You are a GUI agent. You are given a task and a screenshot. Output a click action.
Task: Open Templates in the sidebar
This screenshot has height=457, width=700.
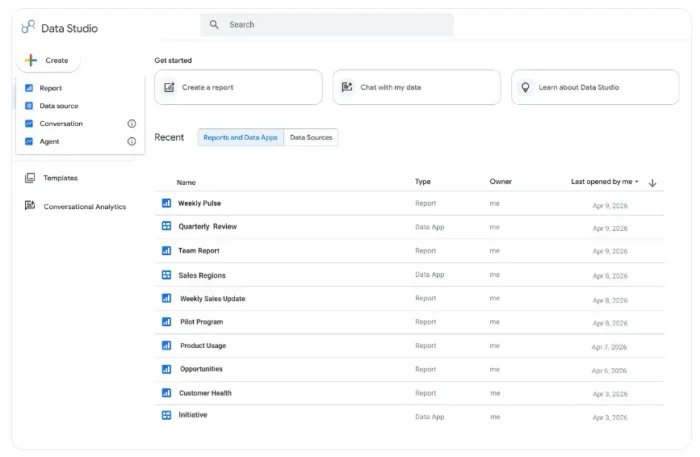60,178
